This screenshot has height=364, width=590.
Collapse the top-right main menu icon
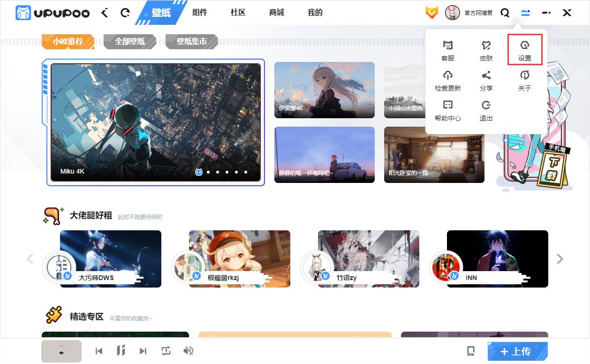click(x=526, y=13)
